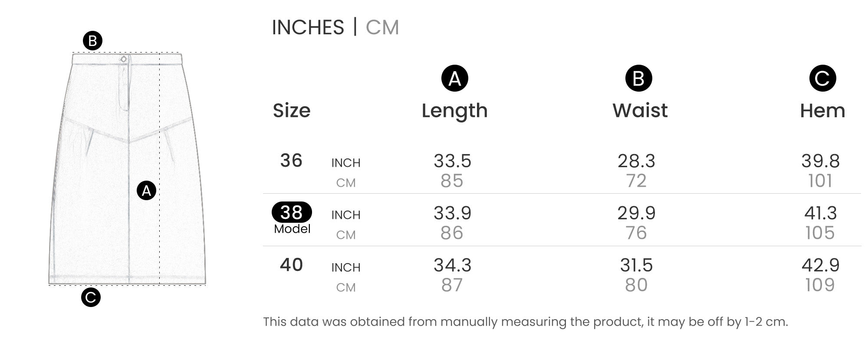Click the C marker below the skirt hem
Image resolution: width=868 pixels, height=350 pixels.
91,297
